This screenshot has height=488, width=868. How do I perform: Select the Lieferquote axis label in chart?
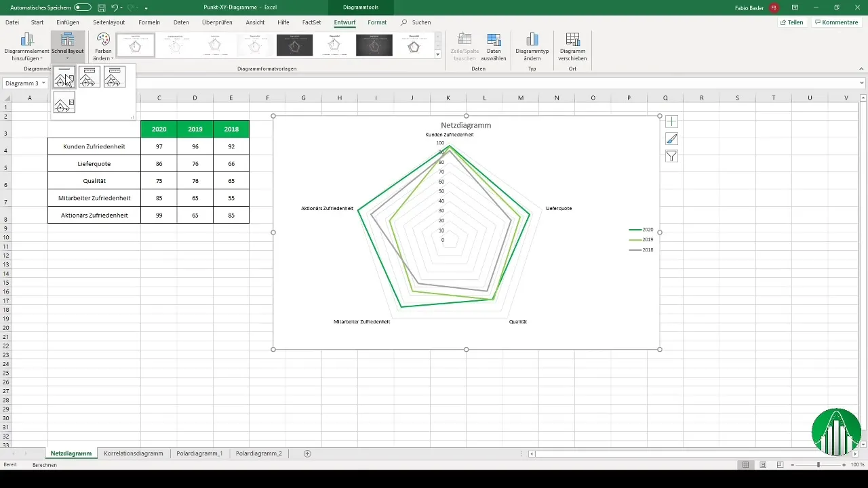coord(559,208)
